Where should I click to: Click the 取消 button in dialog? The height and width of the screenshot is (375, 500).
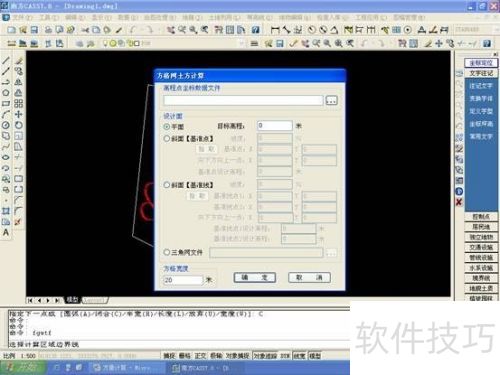tap(309, 277)
